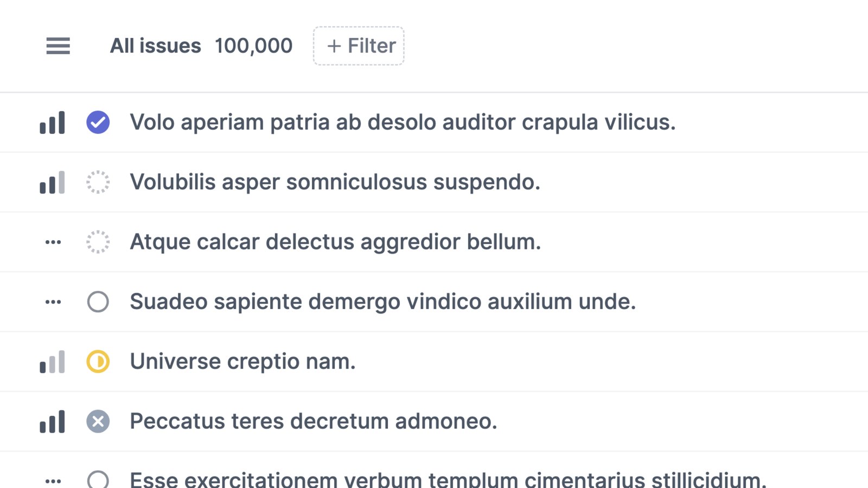The height and width of the screenshot is (488, 868).
Task: Click backlog status icon on Atque calcar
Action: coord(98,242)
